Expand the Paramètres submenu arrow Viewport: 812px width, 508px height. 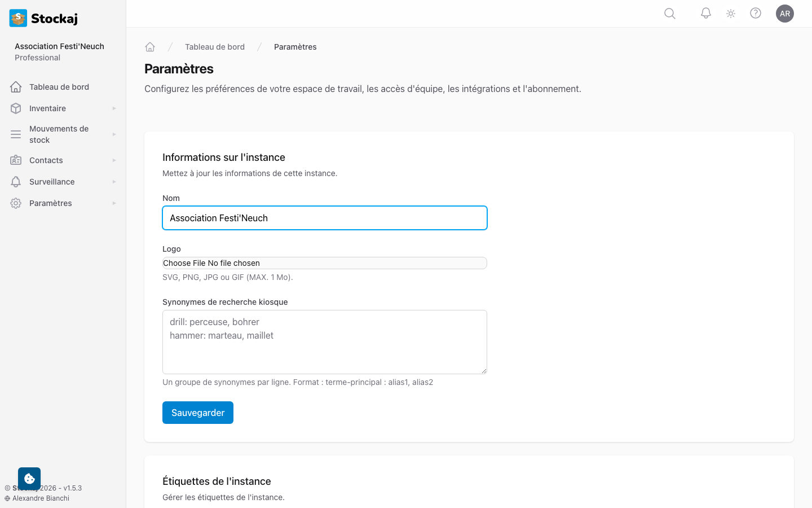[x=114, y=203]
